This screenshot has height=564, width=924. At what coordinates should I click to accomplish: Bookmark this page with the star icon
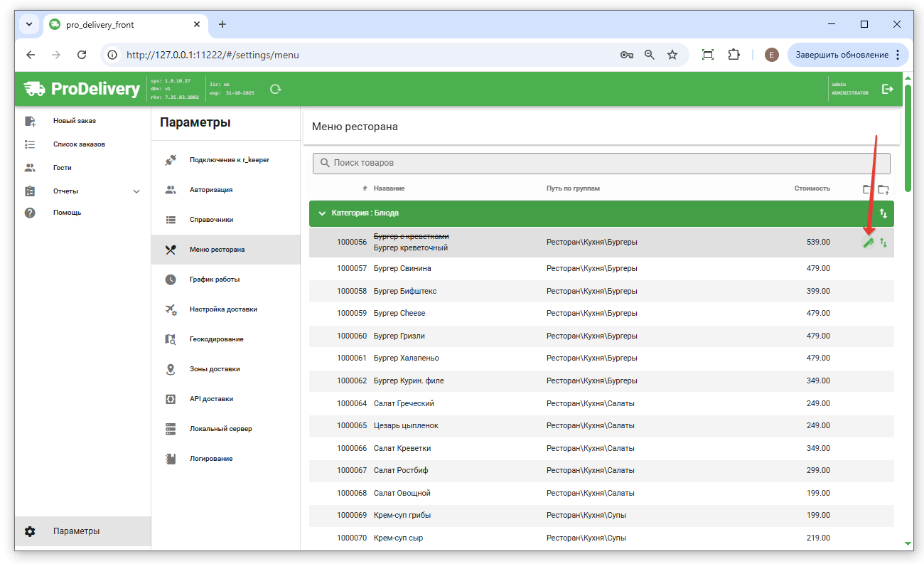tap(672, 55)
